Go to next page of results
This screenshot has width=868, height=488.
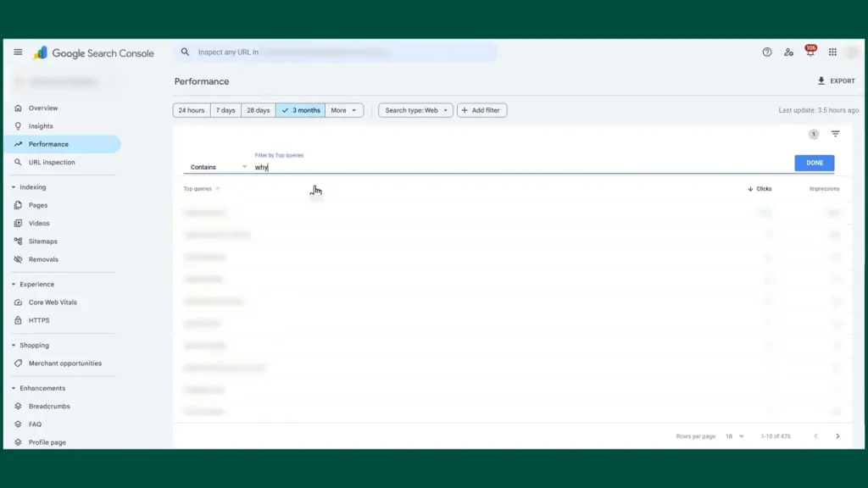click(837, 436)
